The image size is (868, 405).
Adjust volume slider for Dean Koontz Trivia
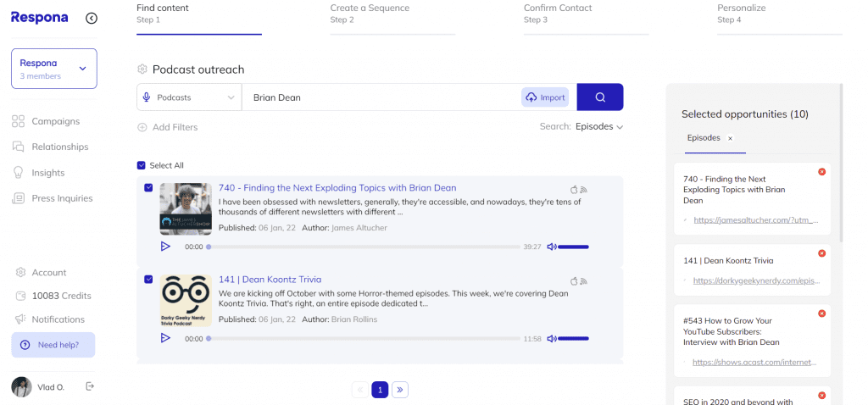(x=574, y=339)
